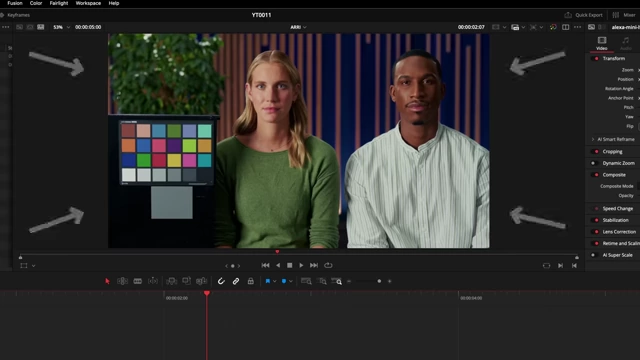Open the Marker color dropdown arrow

291,281
